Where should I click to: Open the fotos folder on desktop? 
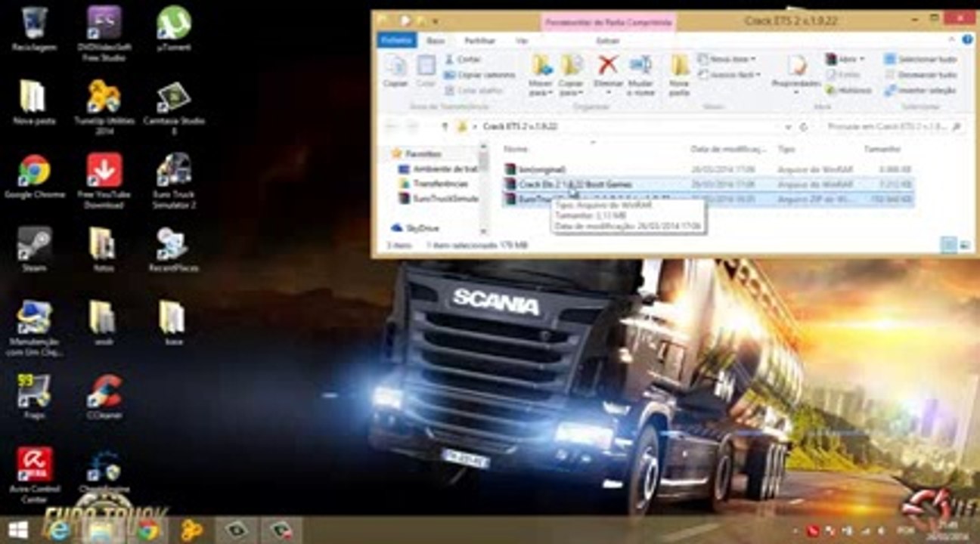[x=103, y=249]
